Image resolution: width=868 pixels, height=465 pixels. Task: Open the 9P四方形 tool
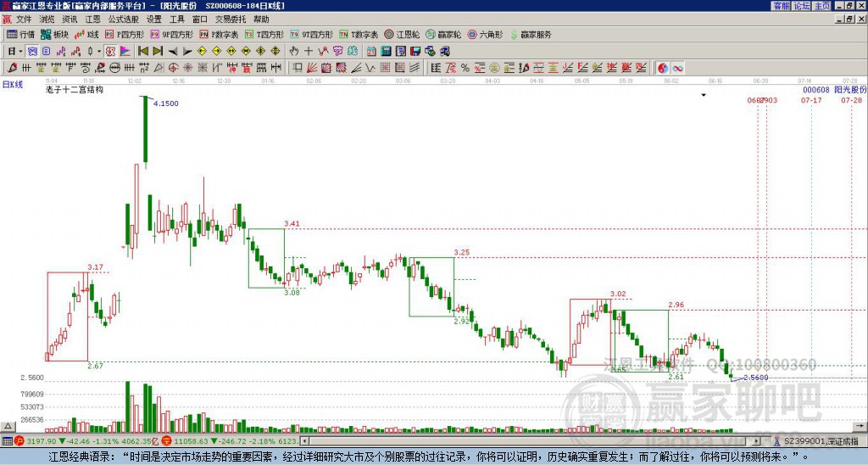click(x=171, y=34)
